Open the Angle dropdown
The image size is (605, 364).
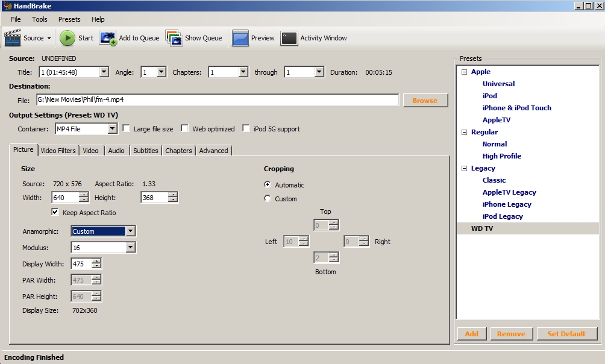161,72
